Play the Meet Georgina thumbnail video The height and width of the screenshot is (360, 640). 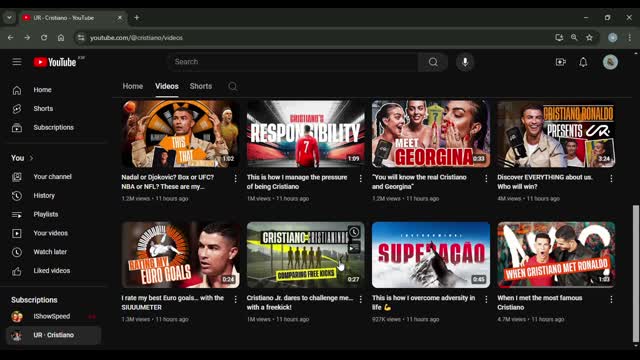coord(431,134)
